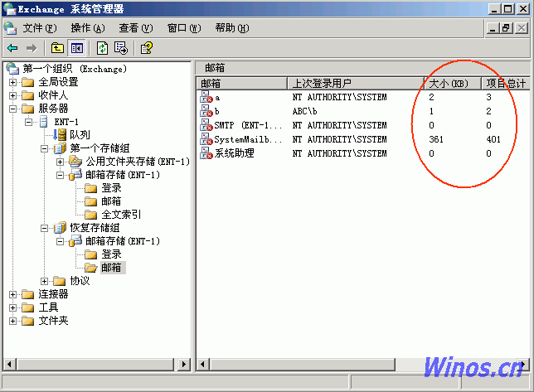
Task: Select the SystemMailbox row icon
Action: pyautogui.click(x=206, y=139)
